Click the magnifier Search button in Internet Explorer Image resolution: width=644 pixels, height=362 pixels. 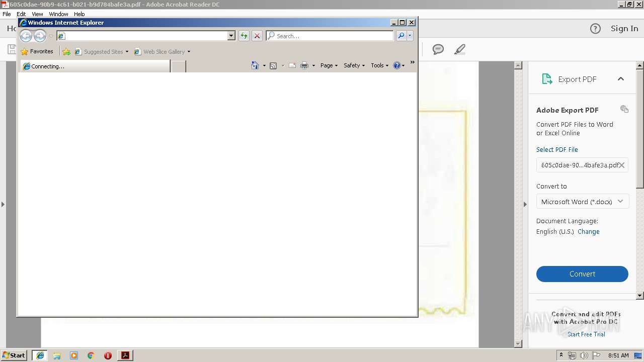tap(401, 36)
